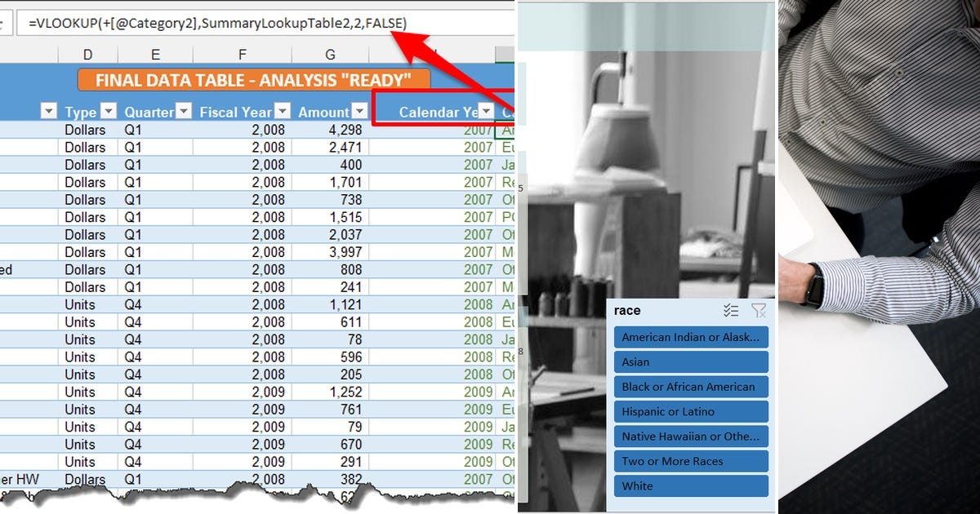
Task: Toggle the Native Hawaiian slicer item
Action: coord(691,436)
